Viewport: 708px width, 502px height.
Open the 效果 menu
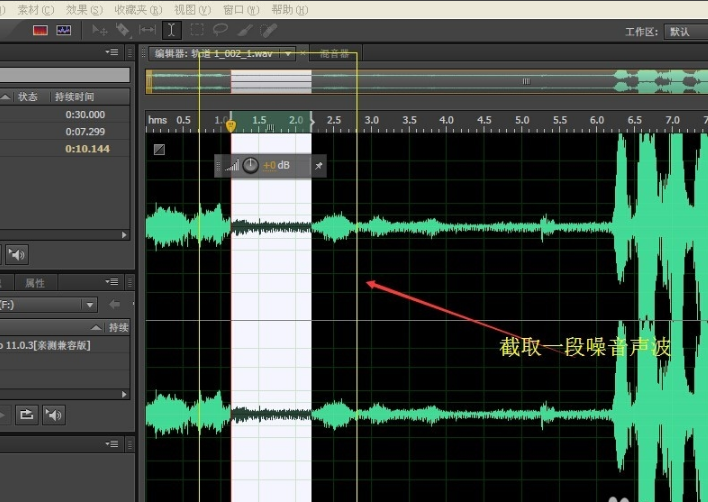click(83, 9)
